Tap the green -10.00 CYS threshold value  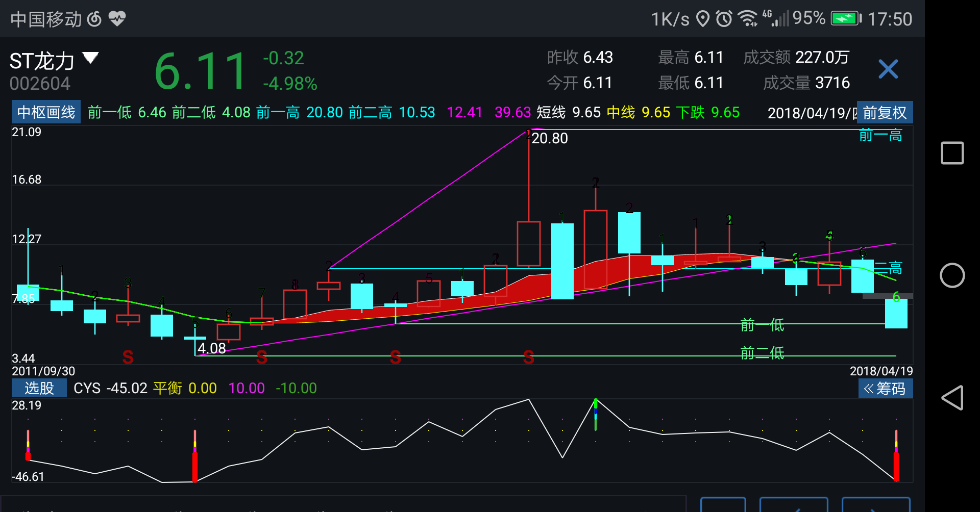coord(296,388)
